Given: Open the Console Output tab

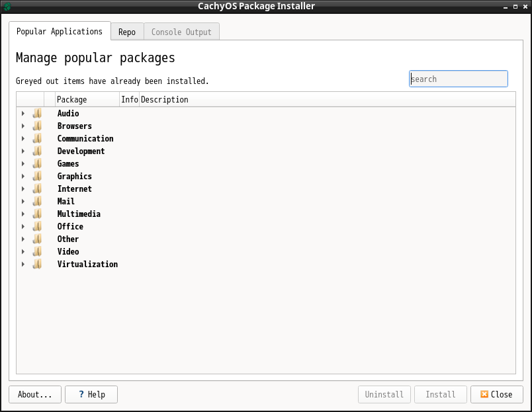Looking at the screenshot, I should click(181, 32).
